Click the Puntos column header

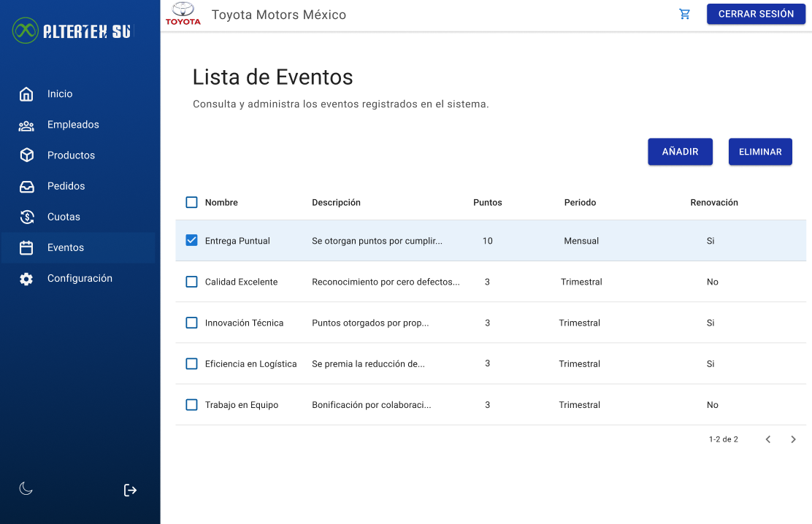[x=487, y=202]
